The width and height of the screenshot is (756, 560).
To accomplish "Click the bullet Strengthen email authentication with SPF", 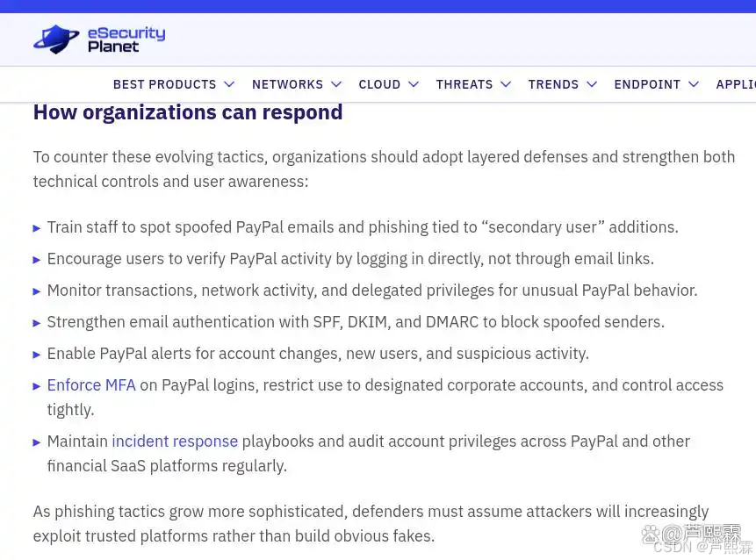I will pos(356,322).
